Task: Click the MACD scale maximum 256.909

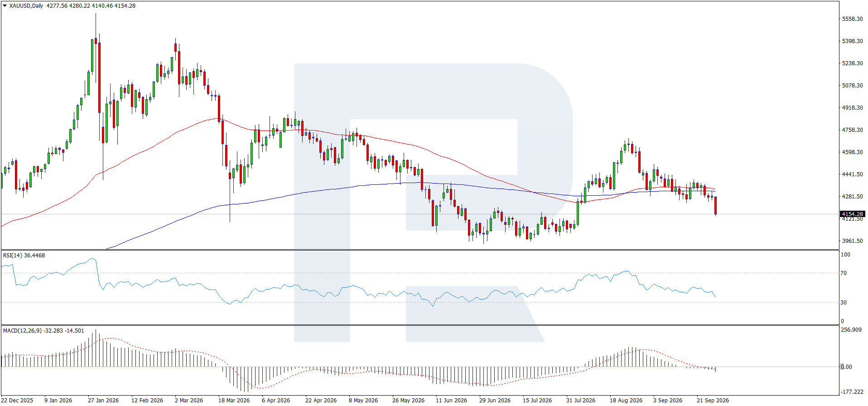Action: coord(851,330)
